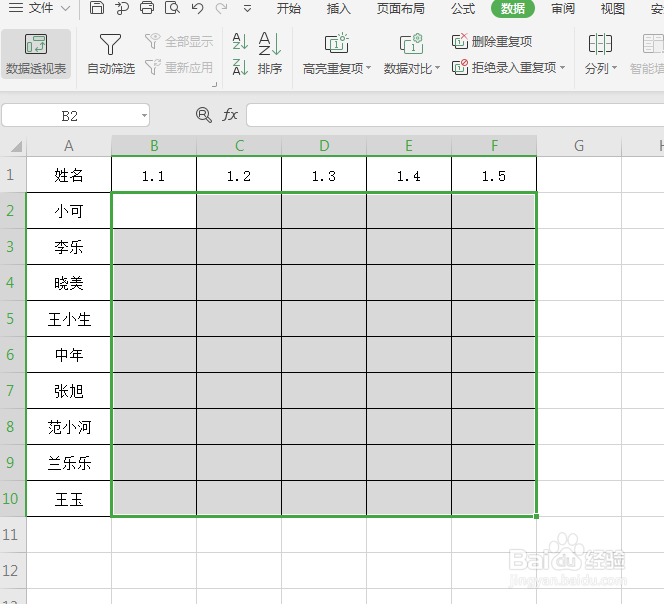Click the Redo arrow
The width and height of the screenshot is (664, 604).
221,8
